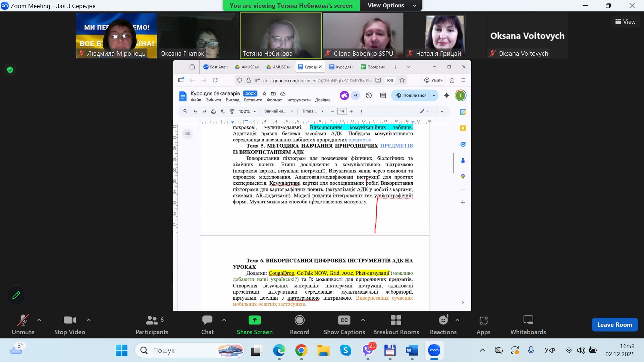Click the green encryption shield icon

[10, 70]
